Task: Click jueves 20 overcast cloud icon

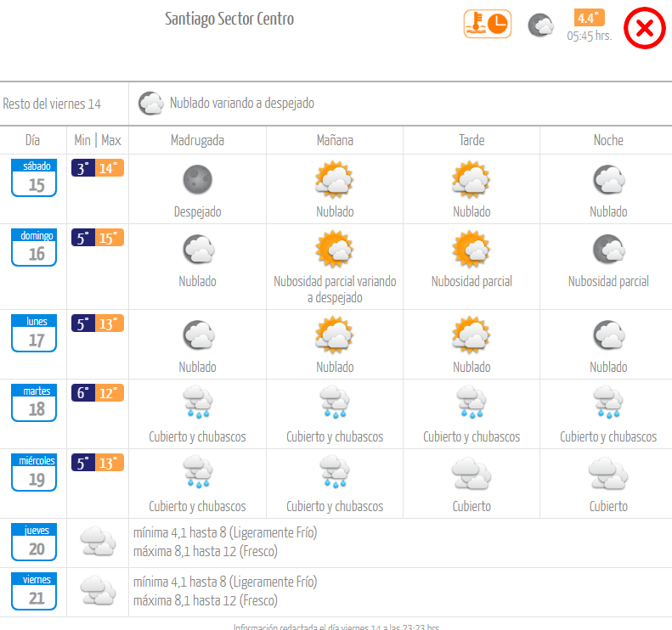Action: (99, 542)
